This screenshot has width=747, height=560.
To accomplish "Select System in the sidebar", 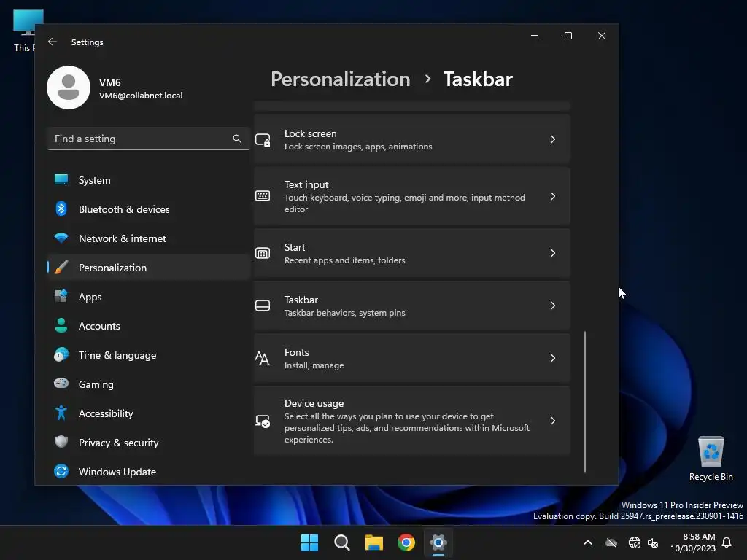I will point(149,180).
